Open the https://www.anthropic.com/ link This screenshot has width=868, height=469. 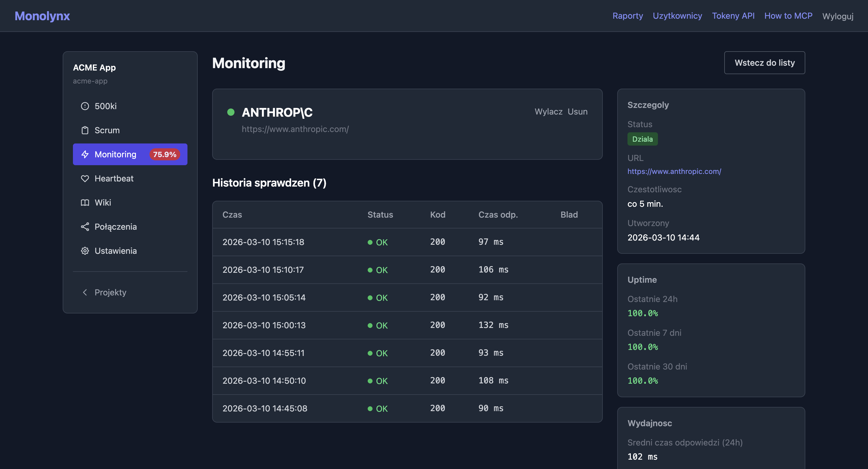[x=674, y=172]
